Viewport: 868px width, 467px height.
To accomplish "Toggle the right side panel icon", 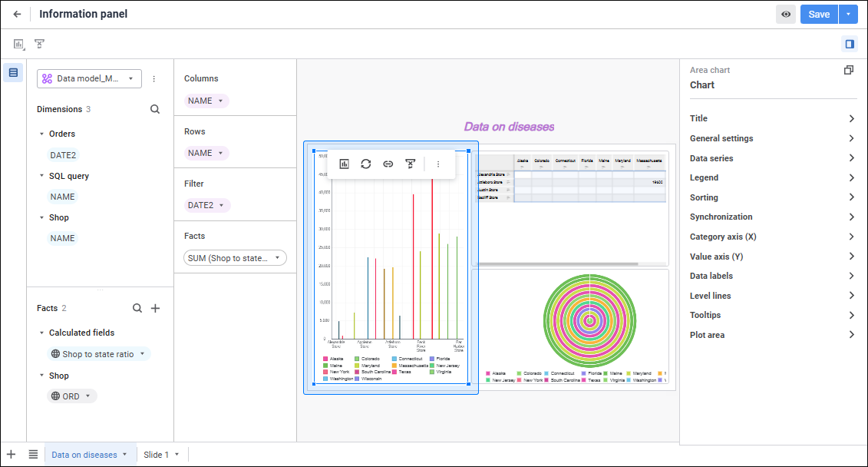I will [849, 44].
